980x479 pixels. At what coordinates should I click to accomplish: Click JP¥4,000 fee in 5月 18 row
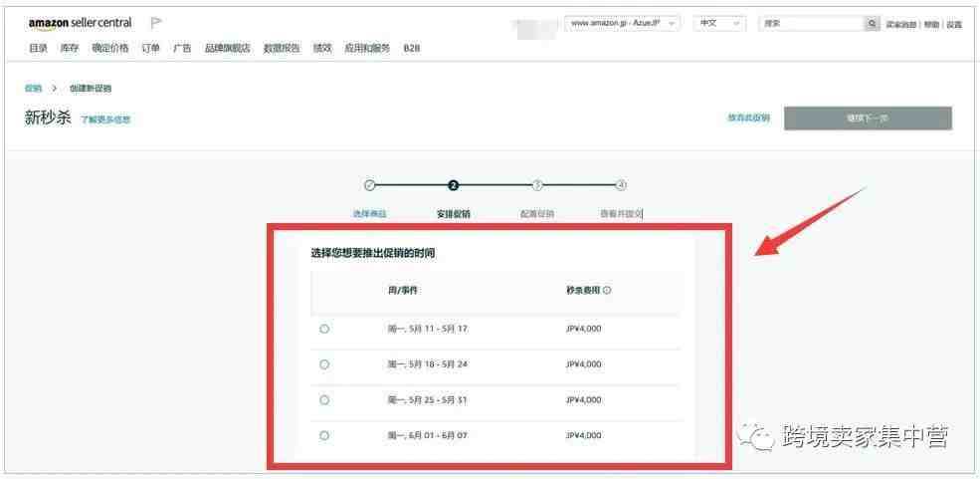pos(583,363)
